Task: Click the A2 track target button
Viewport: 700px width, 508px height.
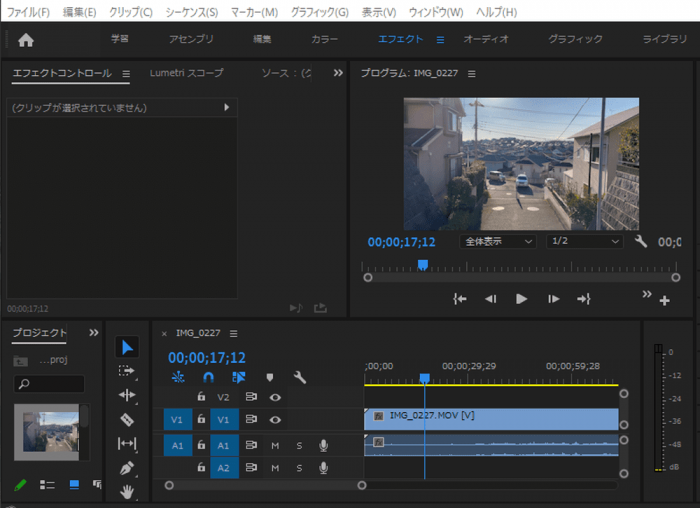Action: pyautogui.click(x=224, y=468)
